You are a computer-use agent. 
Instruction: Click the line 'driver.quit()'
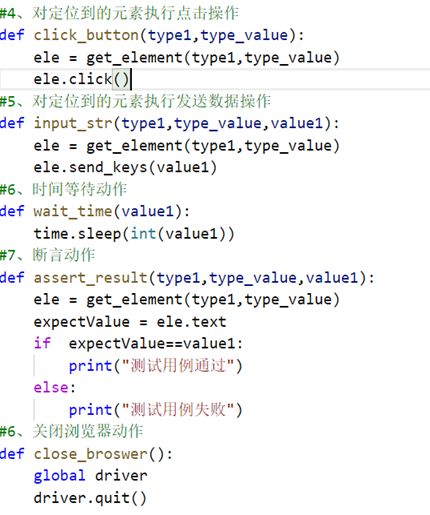[x=90, y=498]
